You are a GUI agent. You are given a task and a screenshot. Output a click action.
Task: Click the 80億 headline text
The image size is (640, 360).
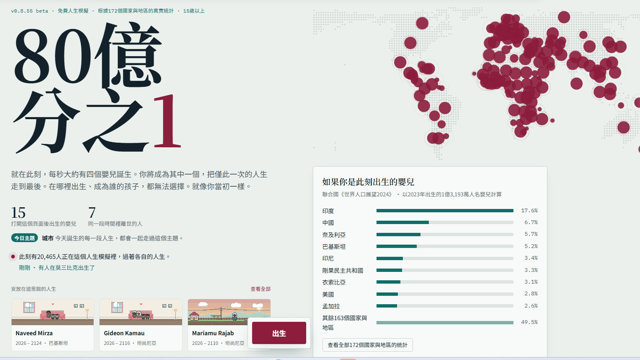pos(88,55)
